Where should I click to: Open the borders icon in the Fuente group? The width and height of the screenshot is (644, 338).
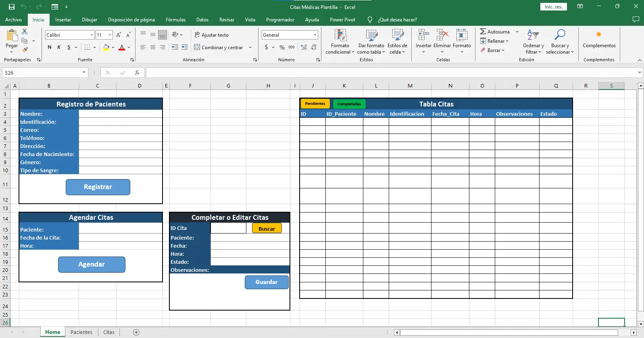[87, 47]
